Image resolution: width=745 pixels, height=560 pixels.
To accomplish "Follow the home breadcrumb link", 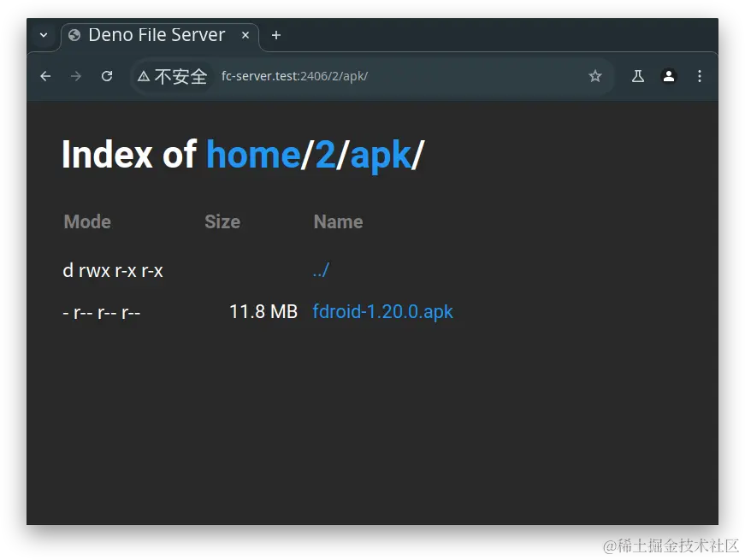I will [253, 155].
